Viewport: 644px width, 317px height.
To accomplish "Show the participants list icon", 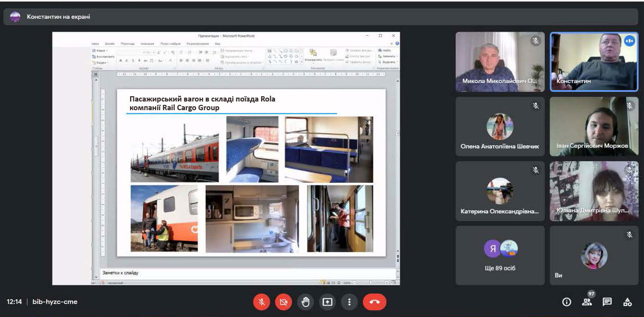I will (587, 302).
